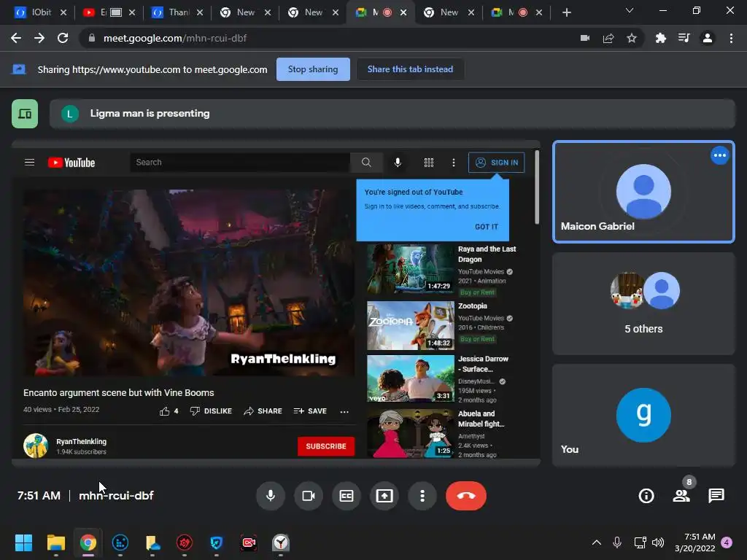Image resolution: width=747 pixels, height=560 pixels.
Task: Mute microphone in Meet controls
Action: pos(270,496)
